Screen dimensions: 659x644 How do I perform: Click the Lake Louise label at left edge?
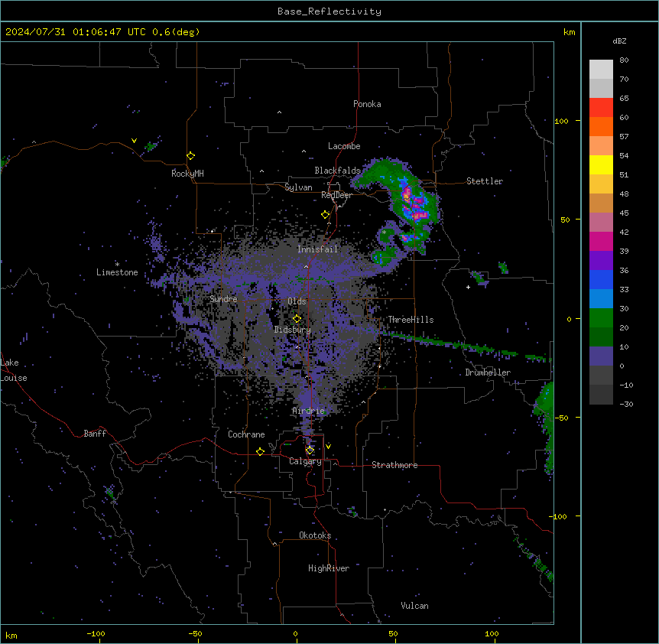pos(14,370)
